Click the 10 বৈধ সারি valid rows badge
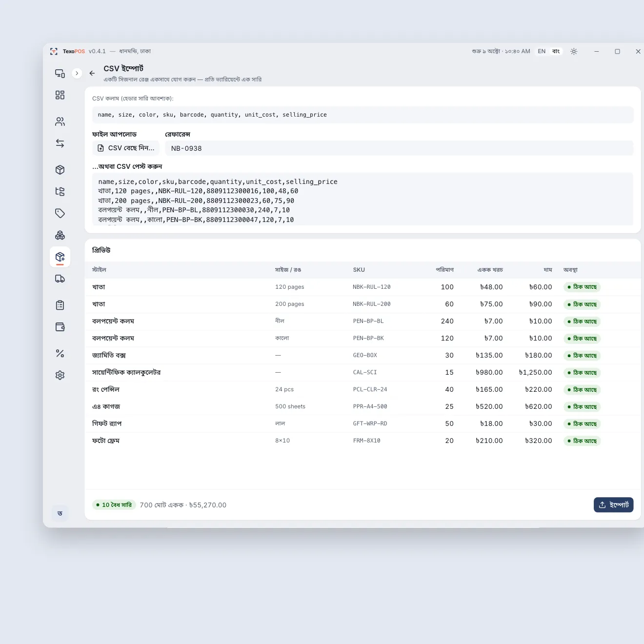This screenshot has width=644, height=644. coord(114,505)
